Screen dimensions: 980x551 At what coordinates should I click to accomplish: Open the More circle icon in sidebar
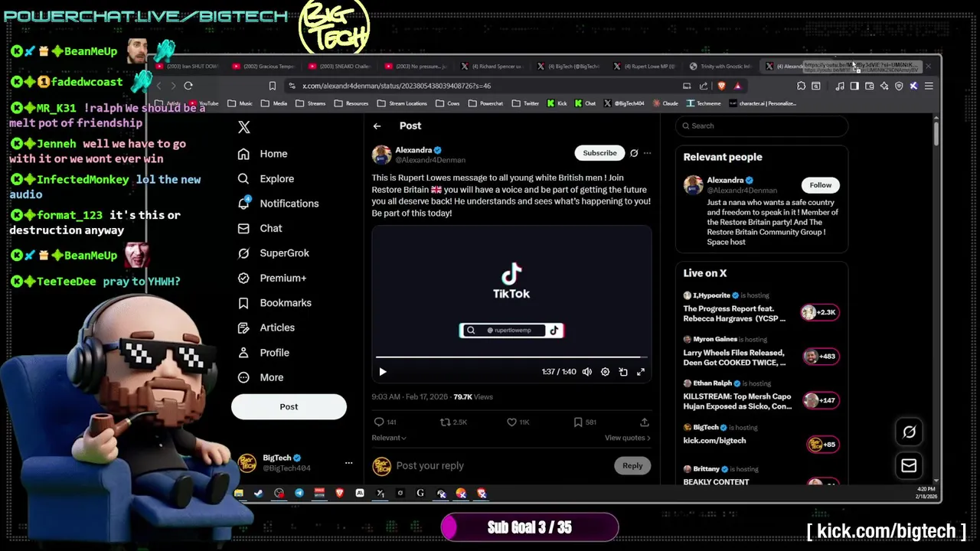(243, 377)
